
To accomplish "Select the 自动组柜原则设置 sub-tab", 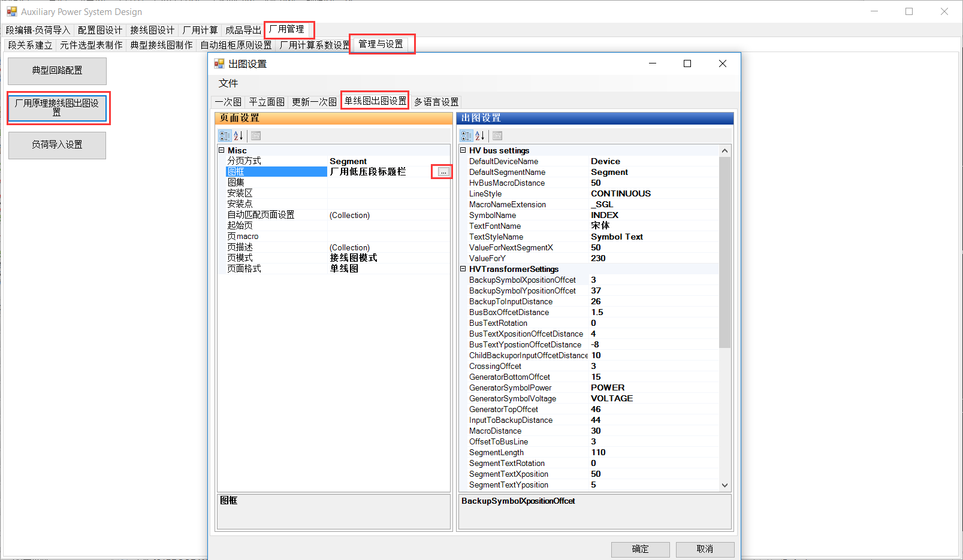I will (x=236, y=45).
